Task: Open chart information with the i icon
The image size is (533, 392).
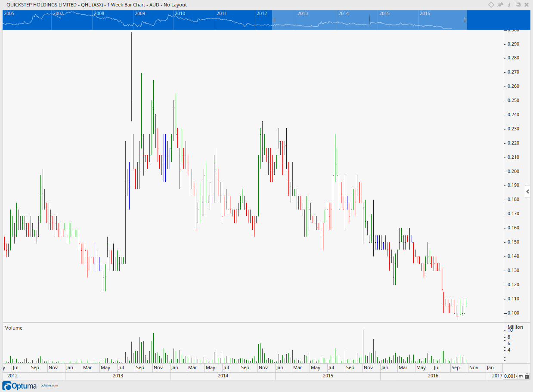Action: click(509, 5)
